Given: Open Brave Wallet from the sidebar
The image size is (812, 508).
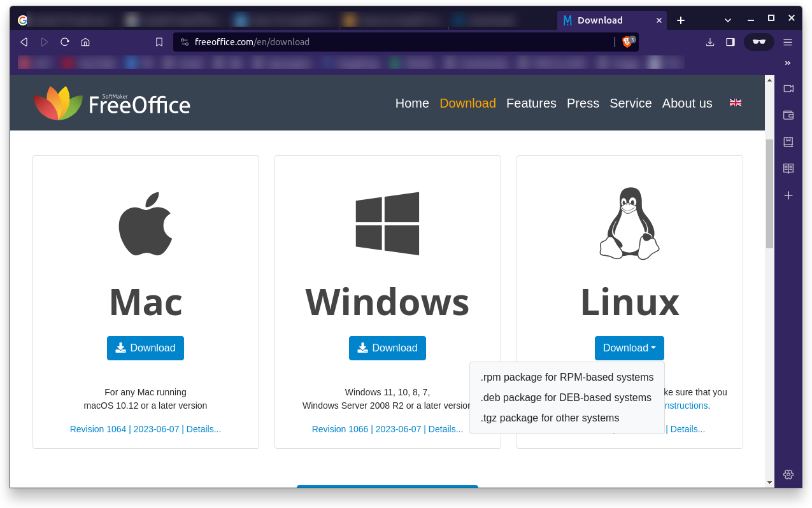Looking at the screenshot, I should pos(788,115).
